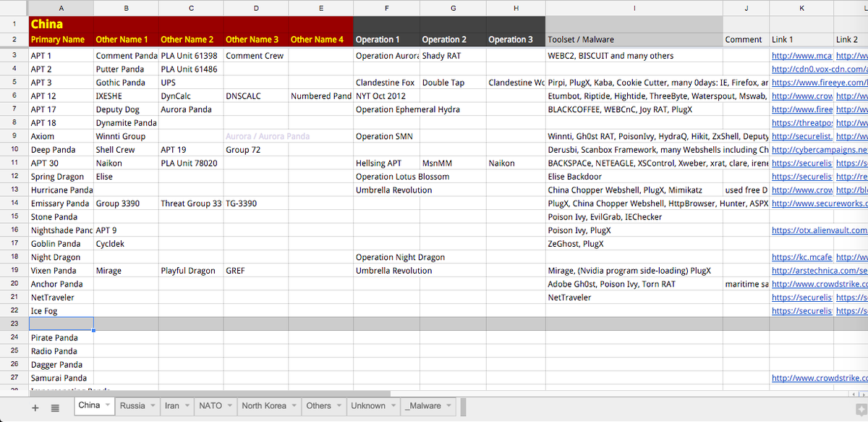Image resolution: width=868 pixels, height=422 pixels.
Task: Select the Hurricane Panda cell
Action: (x=61, y=190)
